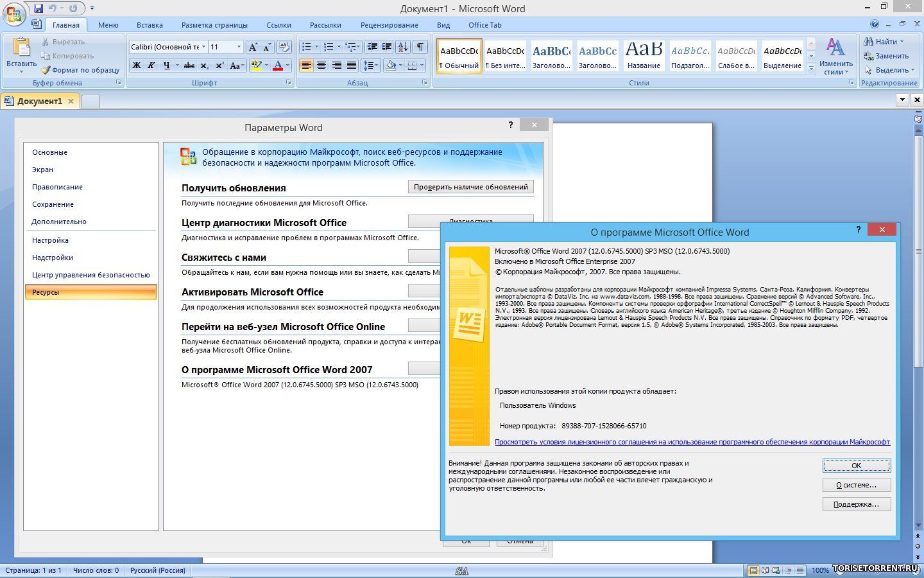Viewport: 924px width, 578px height.
Task: Click the О системе... button
Action: 856,485
